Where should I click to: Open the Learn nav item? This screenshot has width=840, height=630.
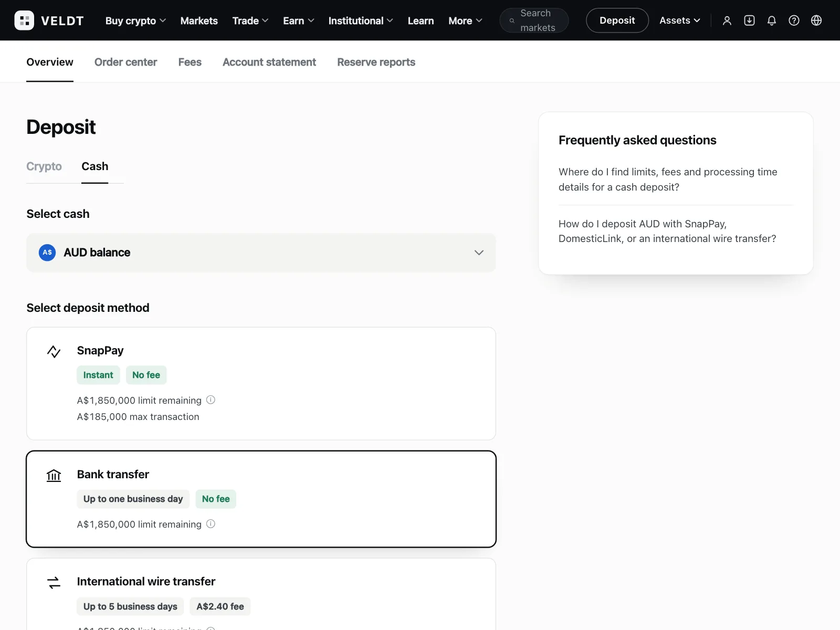[x=421, y=20]
